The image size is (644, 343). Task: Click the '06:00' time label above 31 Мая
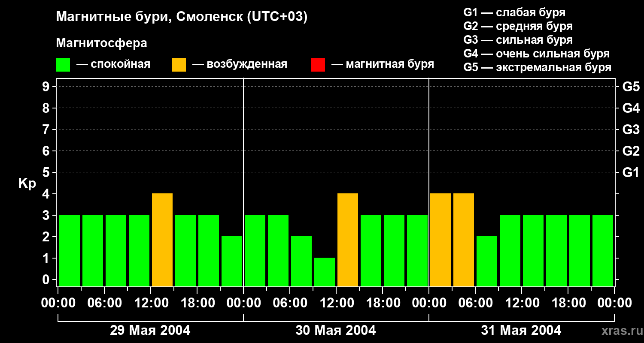[475, 303]
